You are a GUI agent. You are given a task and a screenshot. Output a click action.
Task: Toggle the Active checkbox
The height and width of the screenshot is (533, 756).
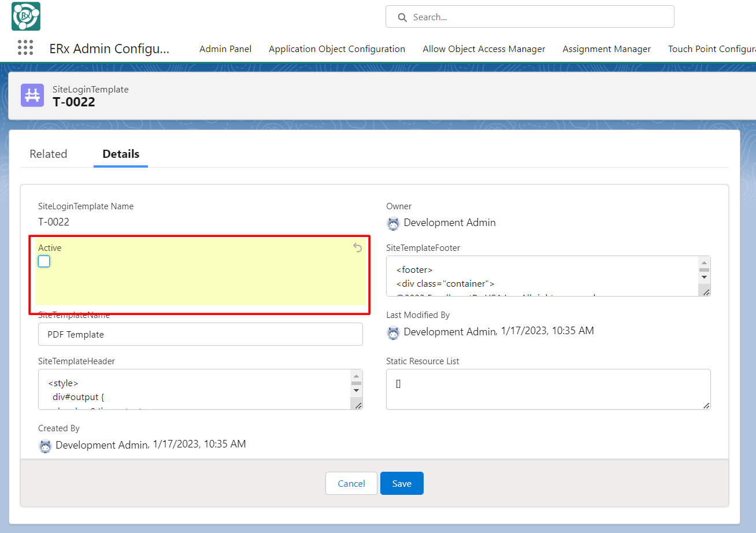45,261
